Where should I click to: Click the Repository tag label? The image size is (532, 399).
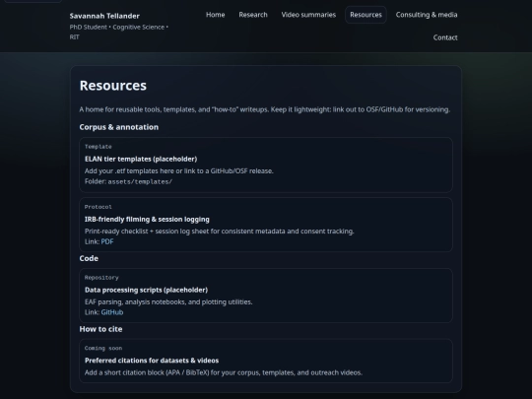click(x=101, y=278)
